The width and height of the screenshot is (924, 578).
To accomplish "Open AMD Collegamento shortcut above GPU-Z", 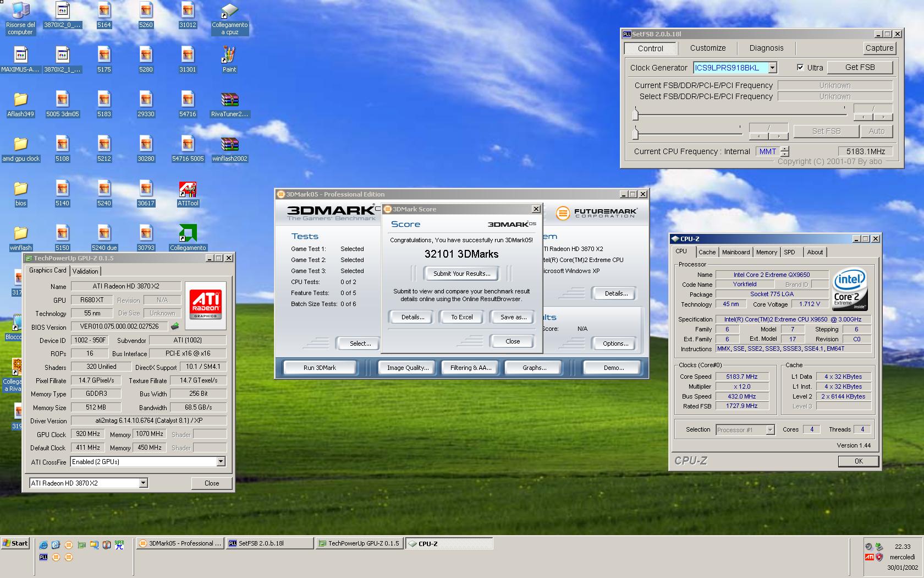I will coord(188,238).
